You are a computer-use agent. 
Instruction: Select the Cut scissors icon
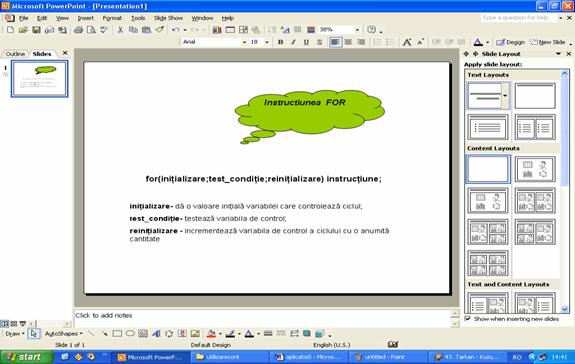coord(120,30)
